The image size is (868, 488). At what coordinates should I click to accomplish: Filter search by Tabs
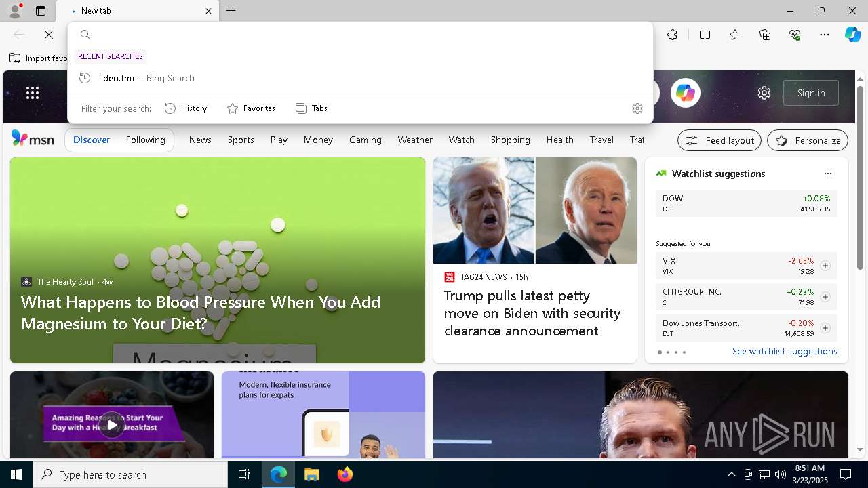tap(311, 108)
